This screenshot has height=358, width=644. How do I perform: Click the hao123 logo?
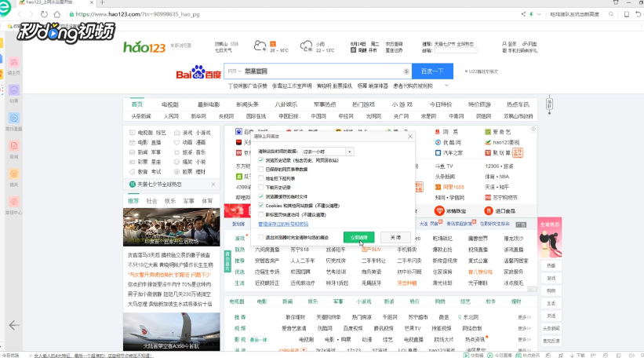click(x=144, y=47)
